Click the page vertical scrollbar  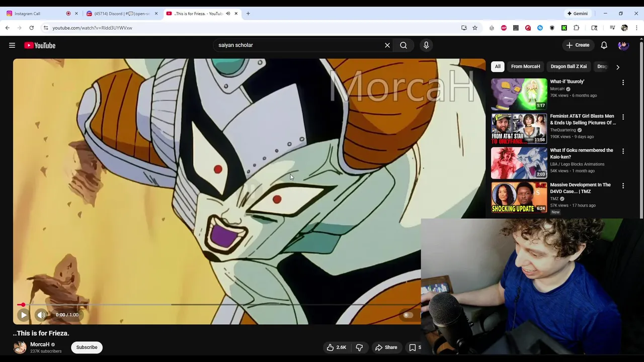641,131
